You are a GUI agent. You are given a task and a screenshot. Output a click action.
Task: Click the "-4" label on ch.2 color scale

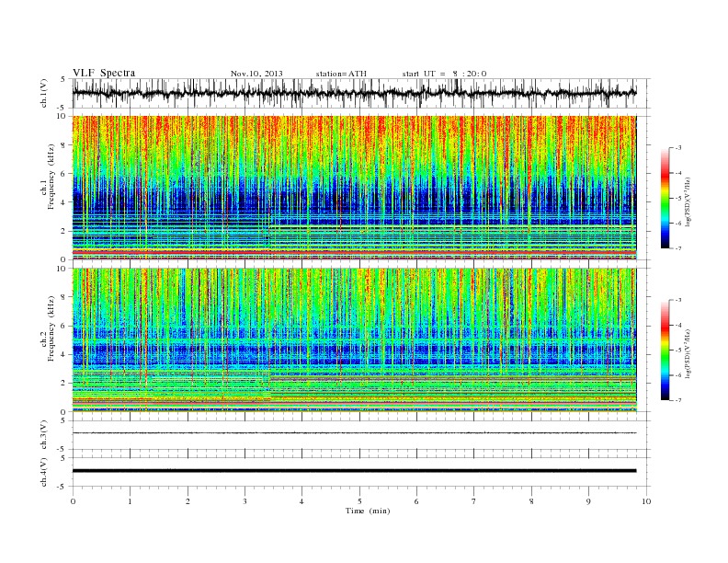[678, 325]
